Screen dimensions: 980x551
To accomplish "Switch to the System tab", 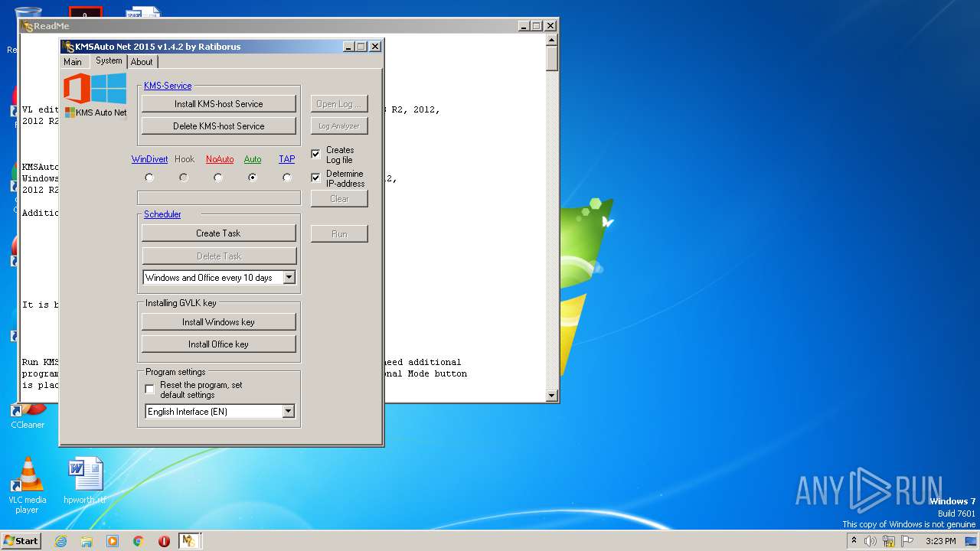I will tap(109, 60).
